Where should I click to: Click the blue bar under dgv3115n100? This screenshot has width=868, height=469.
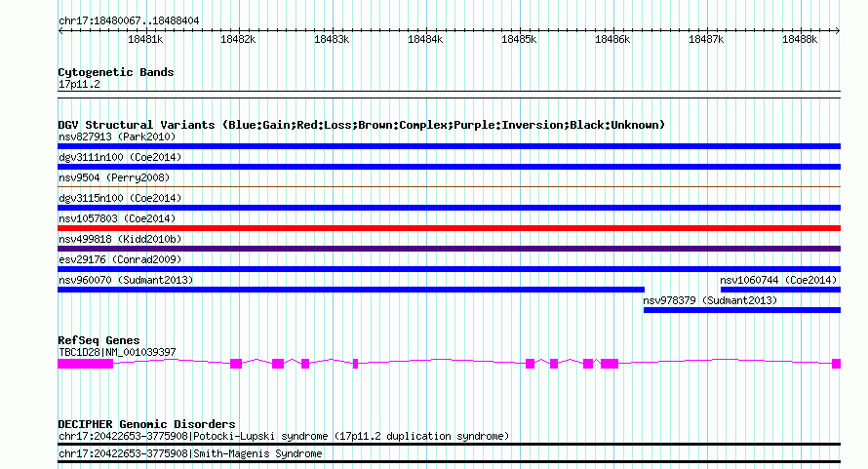pos(449,208)
